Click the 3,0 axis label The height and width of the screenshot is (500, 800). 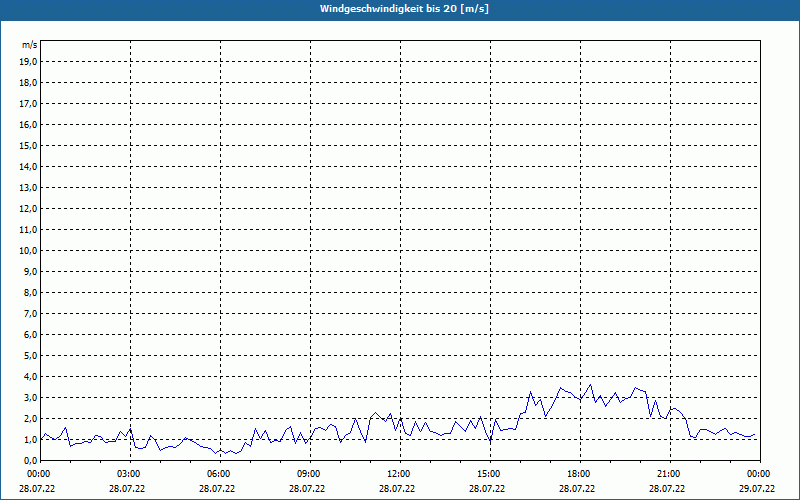point(32,397)
